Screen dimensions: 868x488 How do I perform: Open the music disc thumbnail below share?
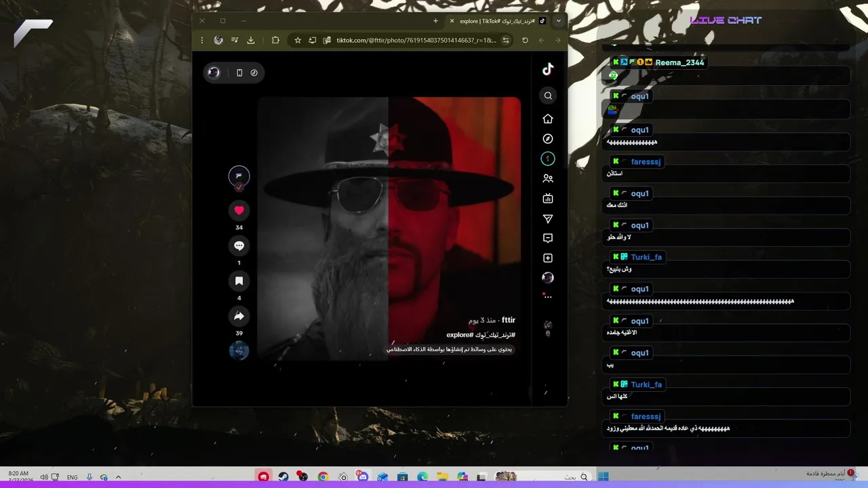(239, 350)
